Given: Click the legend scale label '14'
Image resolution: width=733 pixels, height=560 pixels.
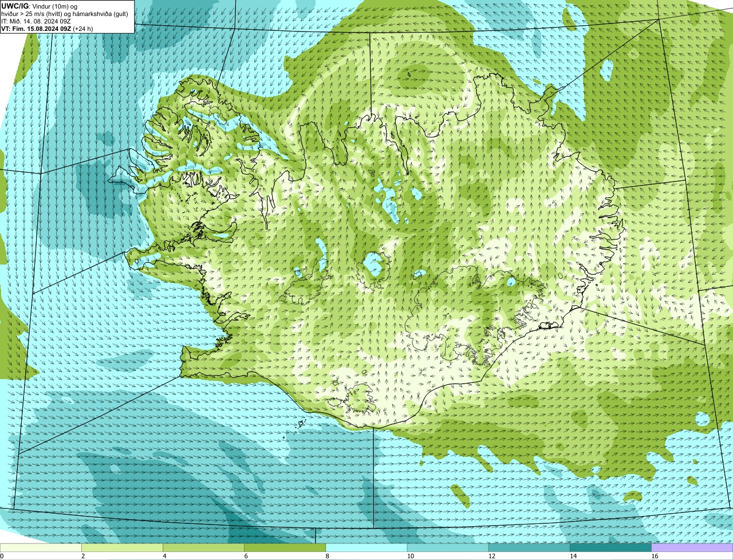Looking at the screenshot, I should 573,556.
